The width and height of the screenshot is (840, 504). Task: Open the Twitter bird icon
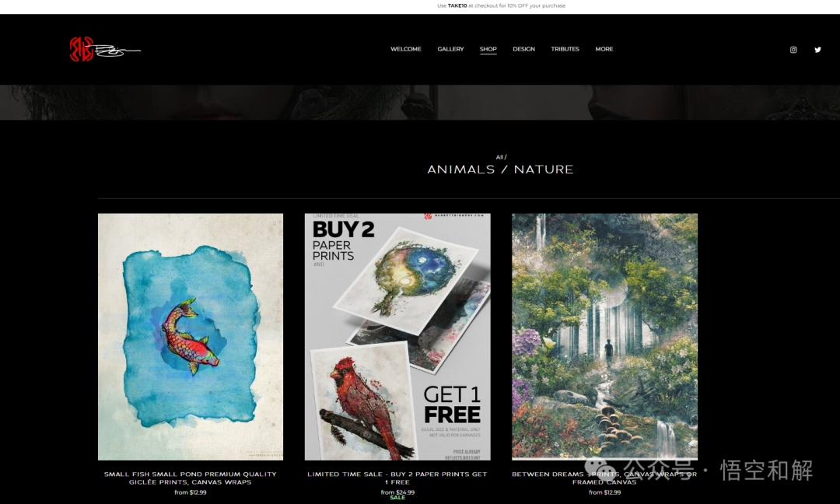pyautogui.click(x=817, y=50)
